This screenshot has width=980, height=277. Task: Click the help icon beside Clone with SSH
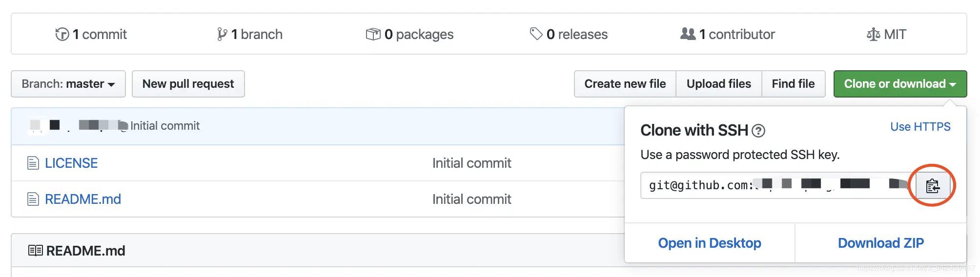(x=758, y=131)
